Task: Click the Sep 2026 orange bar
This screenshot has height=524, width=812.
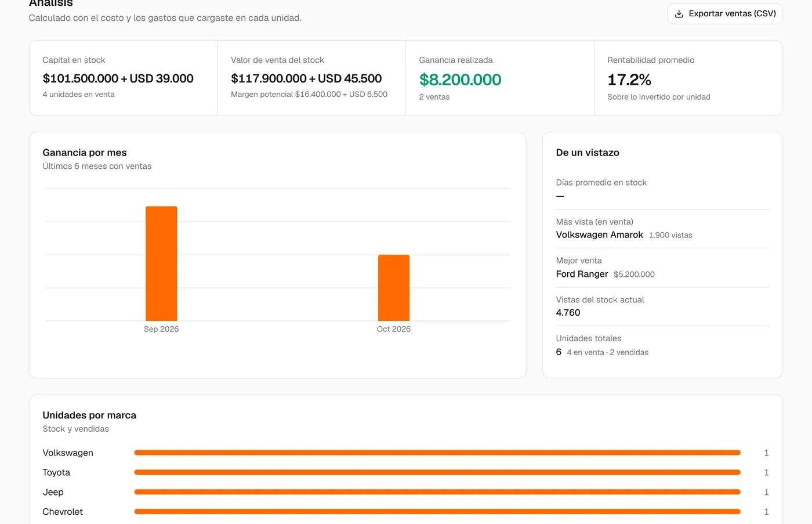Action: [161, 263]
